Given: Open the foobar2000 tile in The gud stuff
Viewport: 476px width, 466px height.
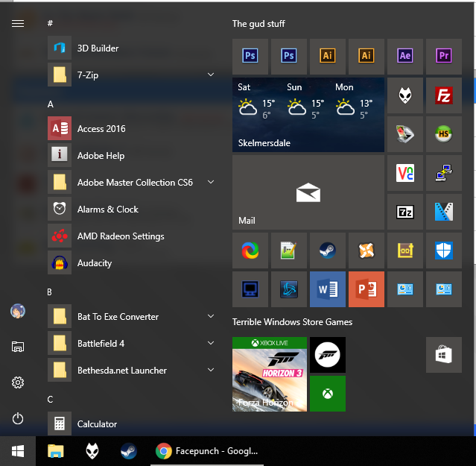Looking at the screenshot, I should click(x=405, y=95).
